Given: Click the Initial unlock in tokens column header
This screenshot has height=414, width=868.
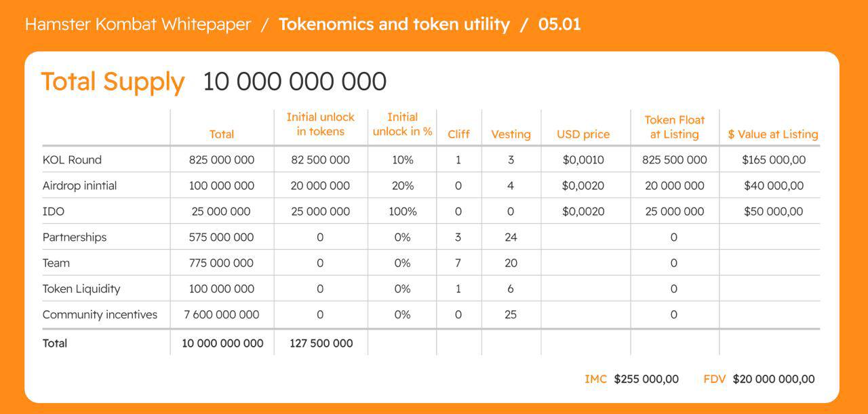Looking at the screenshot, I should [320, 124].
